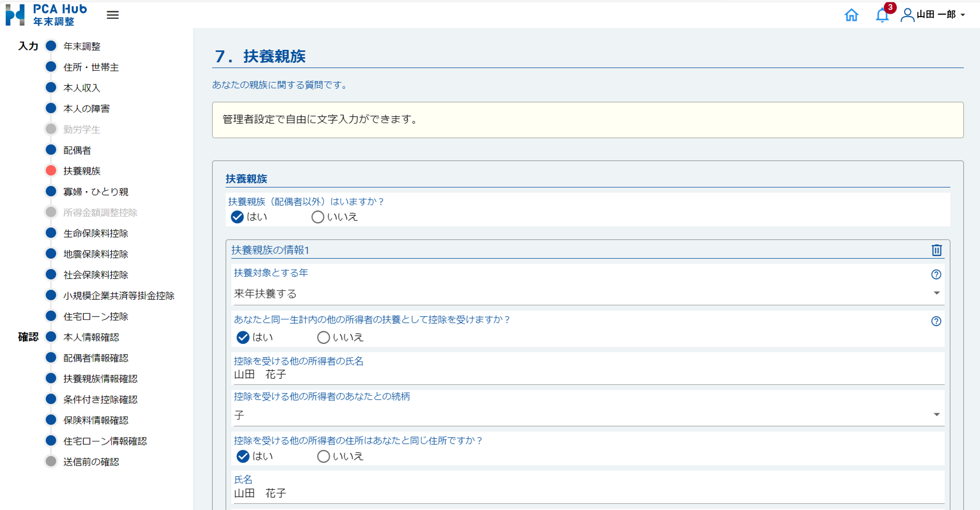Click the Home icon in the top bar
Viewport: 980px width, 510px height.
click(852, 16)
